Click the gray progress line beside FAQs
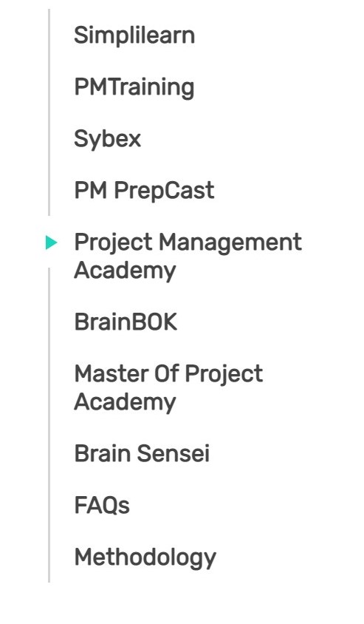The image size is (364, 624). pyautogui.click(x=49, y=505)
